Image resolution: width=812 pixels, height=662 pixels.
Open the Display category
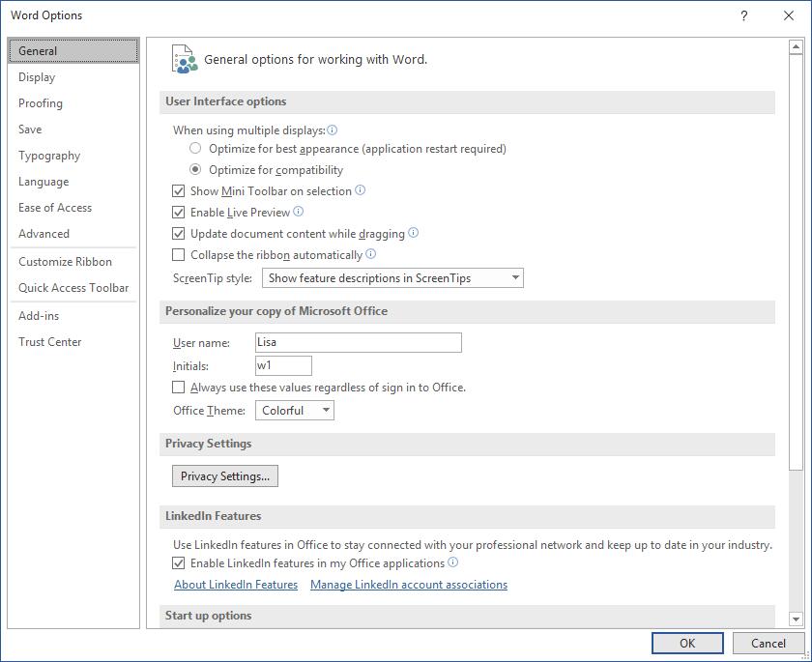click(x=73, y=77)
